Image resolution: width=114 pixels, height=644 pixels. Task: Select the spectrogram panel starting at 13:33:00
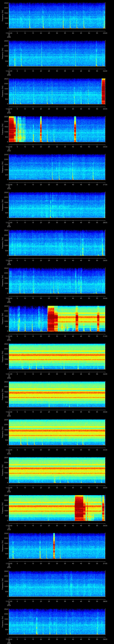(57, 432)
